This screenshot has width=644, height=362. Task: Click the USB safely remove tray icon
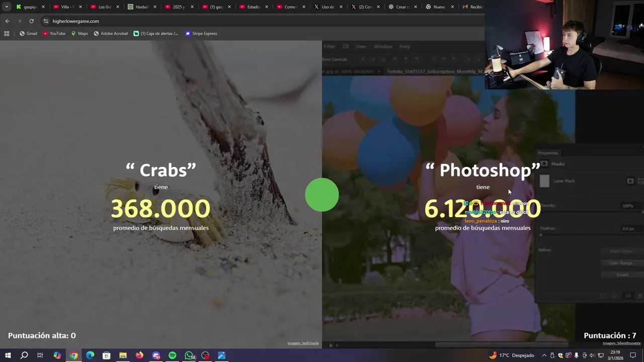click(552, 355)
